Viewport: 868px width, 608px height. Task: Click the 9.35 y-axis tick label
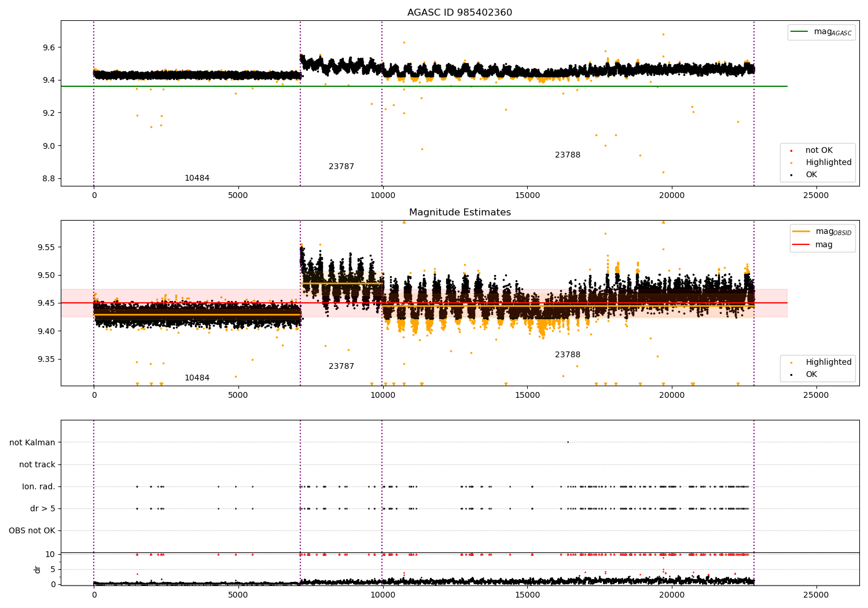(x=46, y=360)
